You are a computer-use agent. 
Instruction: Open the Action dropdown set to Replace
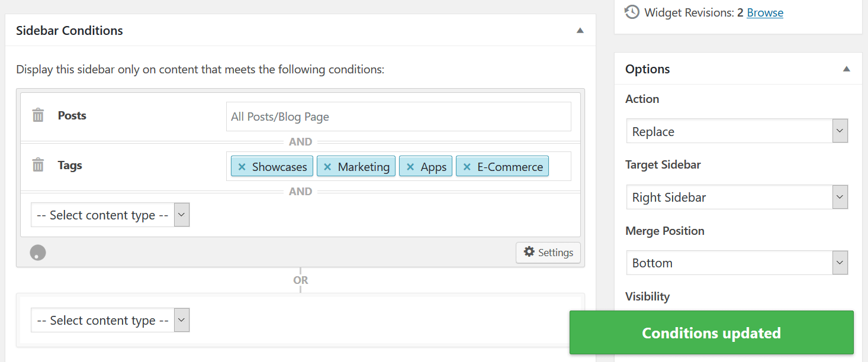pos(737,131)
